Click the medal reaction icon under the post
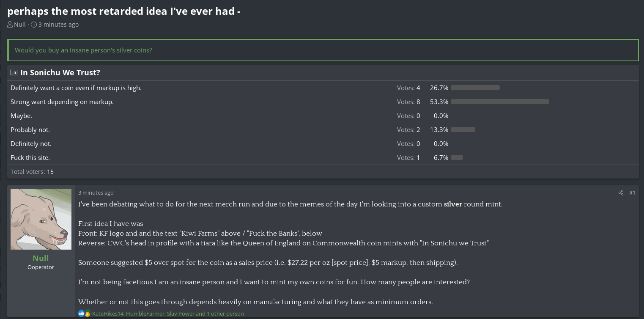Screen dimensions: 644x319 [x=88, y=313]
